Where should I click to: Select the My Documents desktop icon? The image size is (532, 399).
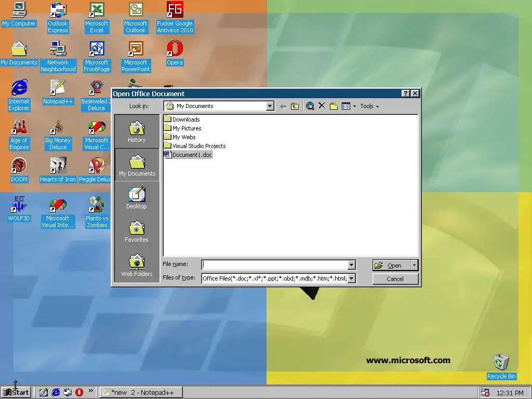point(19,54)
